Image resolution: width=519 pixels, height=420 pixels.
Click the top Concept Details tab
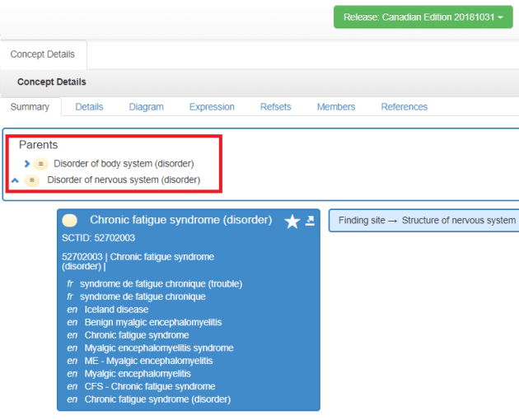click(x=42, y=54)
